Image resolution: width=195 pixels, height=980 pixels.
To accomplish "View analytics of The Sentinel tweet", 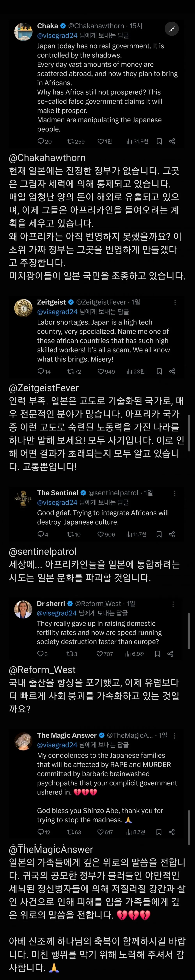I will tap(136, 534).
